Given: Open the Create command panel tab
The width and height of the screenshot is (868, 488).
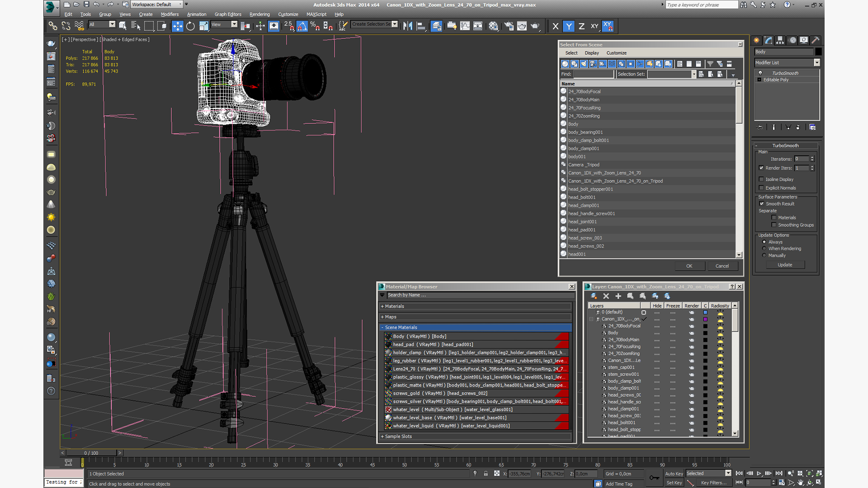Looking at the screenshot, I should pyautogui.click(x=757, y=40).
